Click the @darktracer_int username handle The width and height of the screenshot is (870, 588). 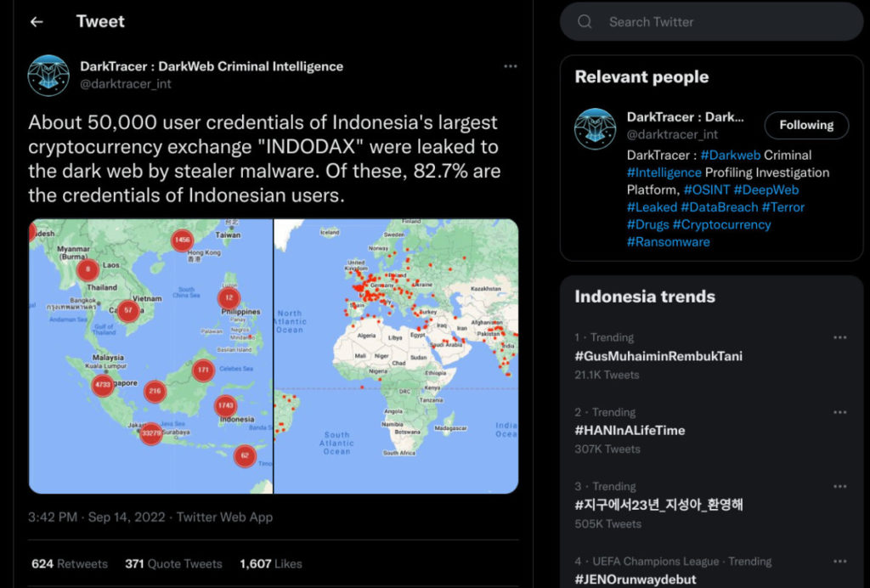click(x=124, y=84)
